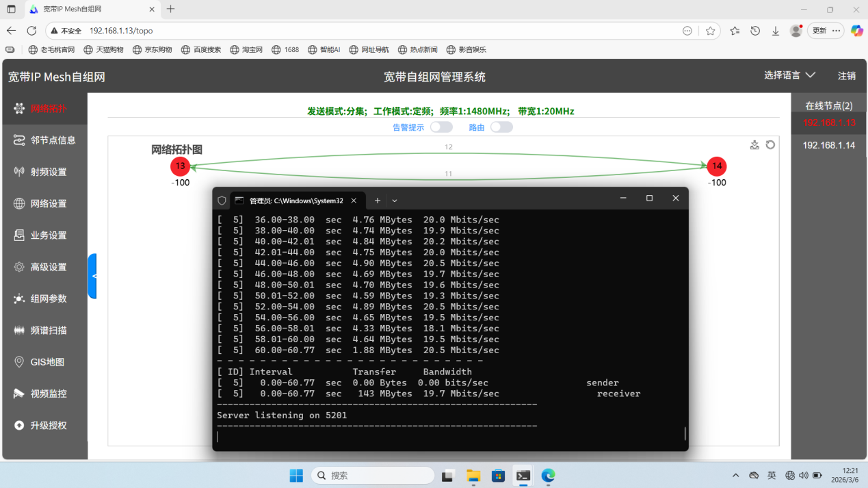
Task: Open the 网络拓扑 sidebar page
Action: (44, 108)
